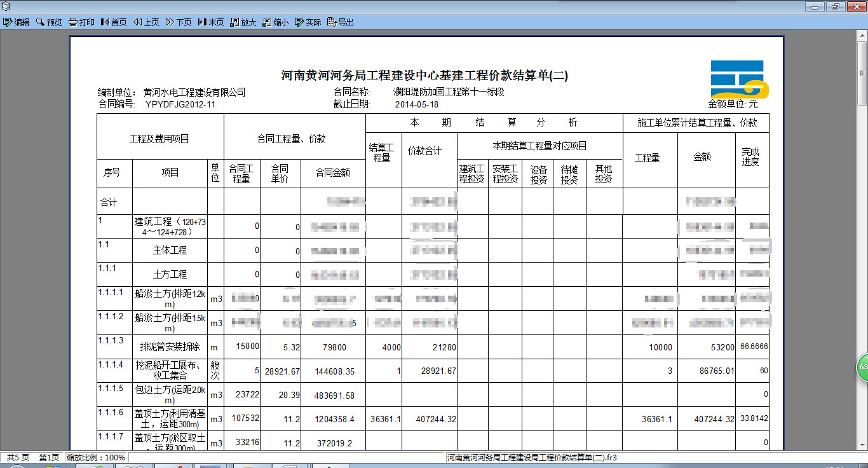Viewport: 868px width, 468px height.
Task: Export the report via 导出
Action: (341, 22)
